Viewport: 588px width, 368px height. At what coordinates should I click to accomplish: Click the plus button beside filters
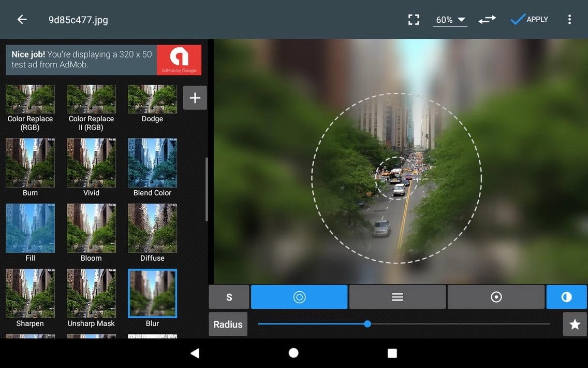(195, 98)
